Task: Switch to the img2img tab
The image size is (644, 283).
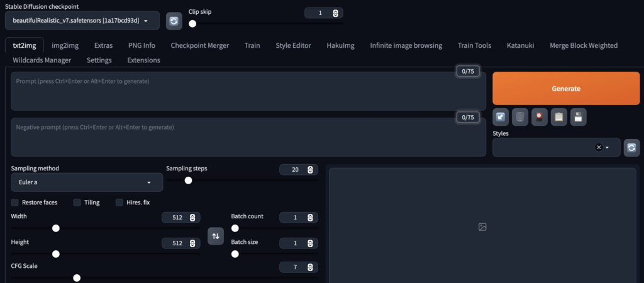Action: tap(65, 45)
